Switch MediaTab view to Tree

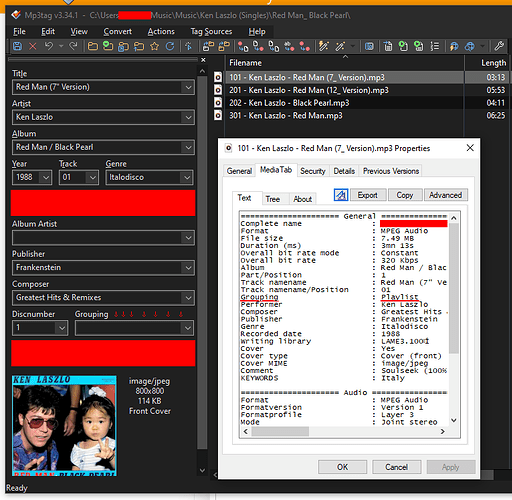click(273, 199)
